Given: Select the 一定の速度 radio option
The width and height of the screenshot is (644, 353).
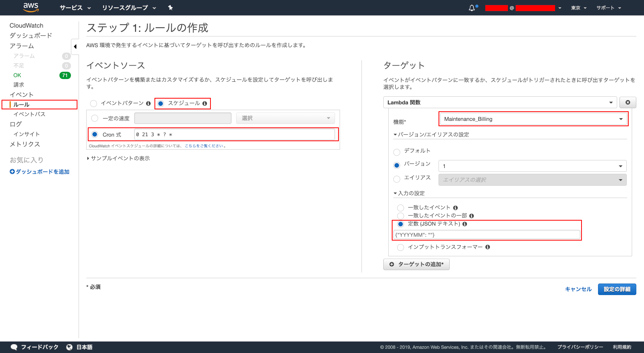Looking at the screenshot, I should click(x=95, y=118).
